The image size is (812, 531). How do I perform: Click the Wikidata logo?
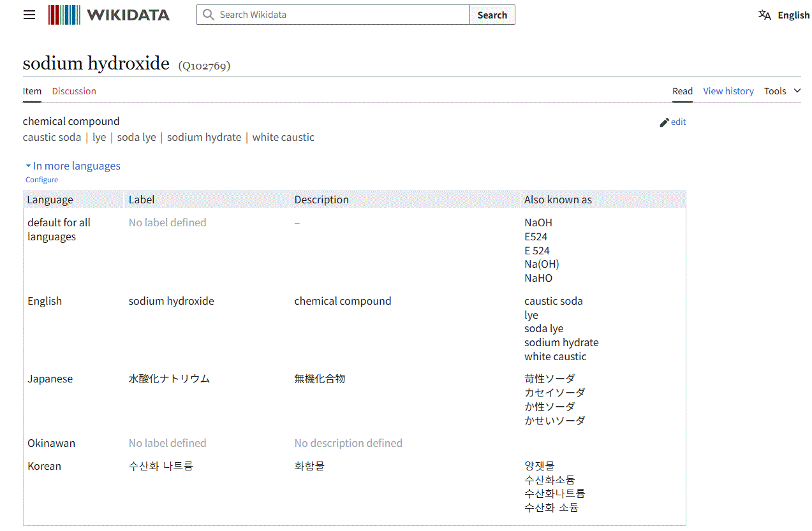tap(108, 14)
